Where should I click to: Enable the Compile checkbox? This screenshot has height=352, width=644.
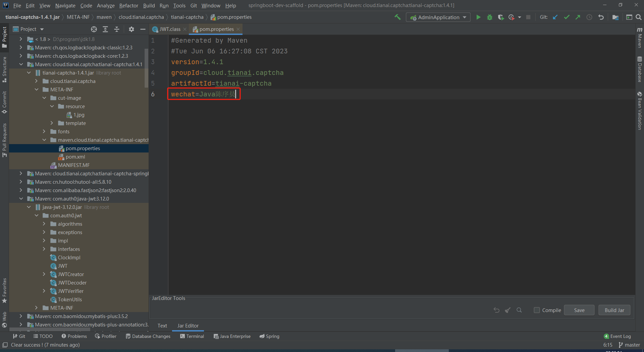coord(537,310)
